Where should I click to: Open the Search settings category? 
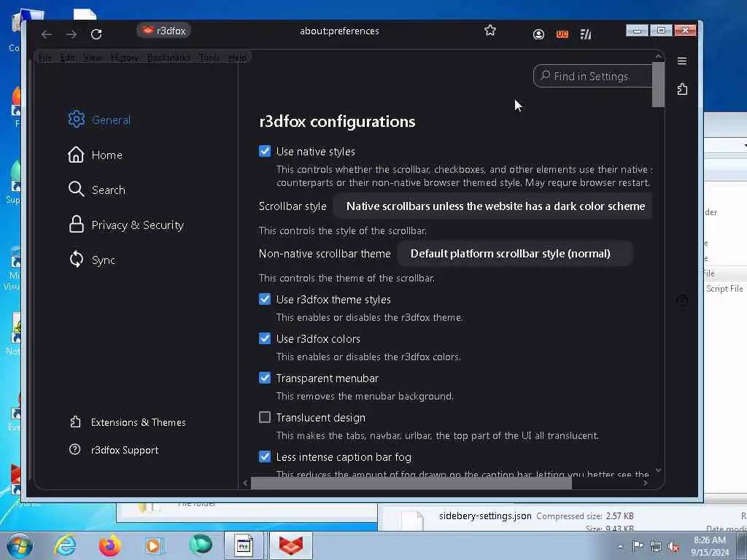pyautogui.click(x=108, y=190)
